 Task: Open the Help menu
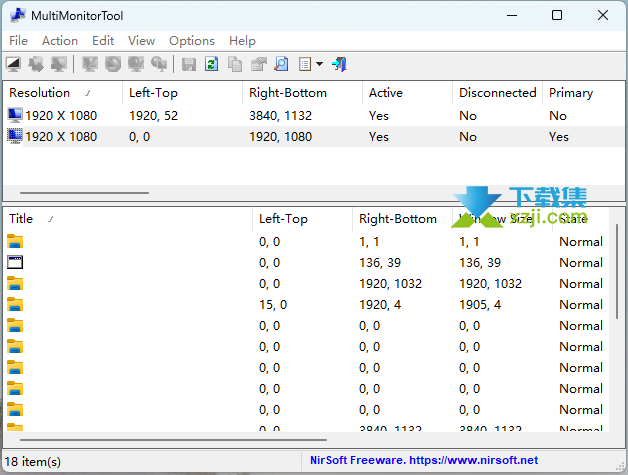point(242,40)
